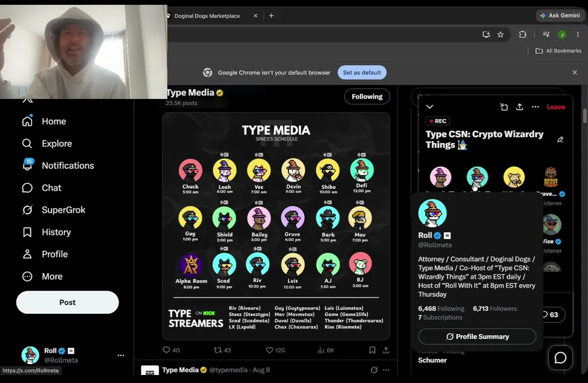The width and height of the screenshot is (588, 383).
Task: Click install app icon in address bar
Action: click(486, 35)
